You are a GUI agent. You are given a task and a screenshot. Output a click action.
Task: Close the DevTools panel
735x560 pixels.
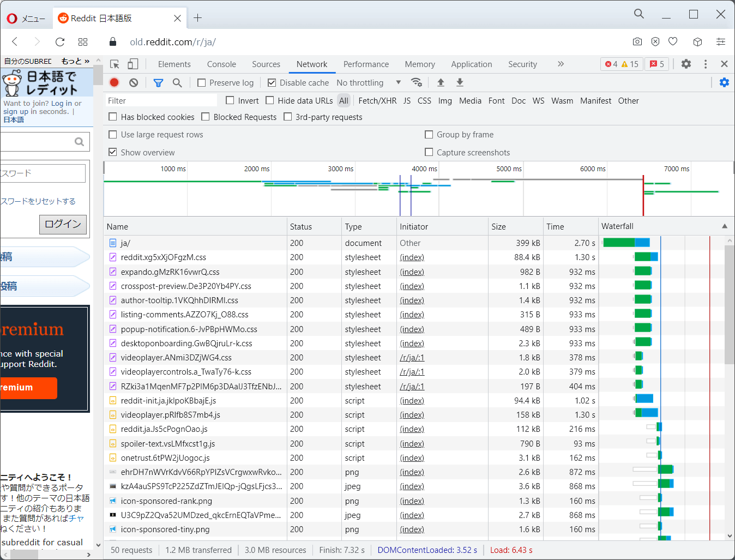point(724,64)
